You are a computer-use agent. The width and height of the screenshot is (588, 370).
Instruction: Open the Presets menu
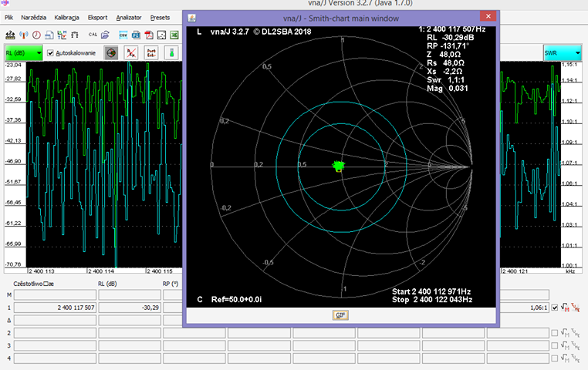coord(161,18)
